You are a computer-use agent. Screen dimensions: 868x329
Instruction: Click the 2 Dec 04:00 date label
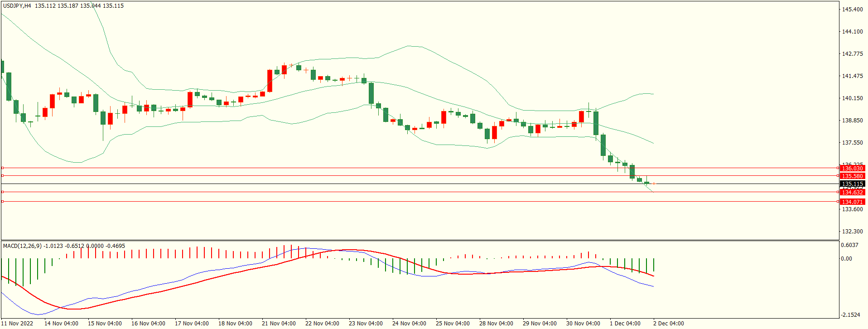[x=668, y=324]
